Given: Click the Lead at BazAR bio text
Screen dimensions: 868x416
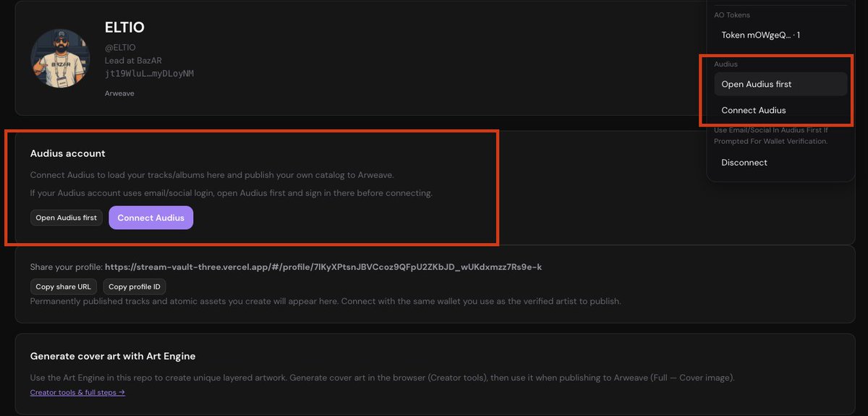Looking at the screenshot, I should pyautogui.click(x=133, y=61).
